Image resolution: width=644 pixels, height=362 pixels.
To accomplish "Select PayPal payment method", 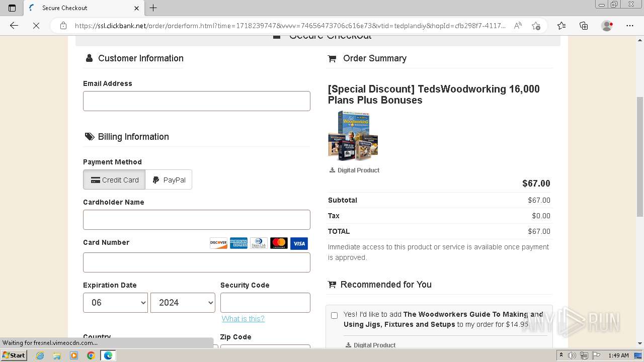I will tap(169, 180).
